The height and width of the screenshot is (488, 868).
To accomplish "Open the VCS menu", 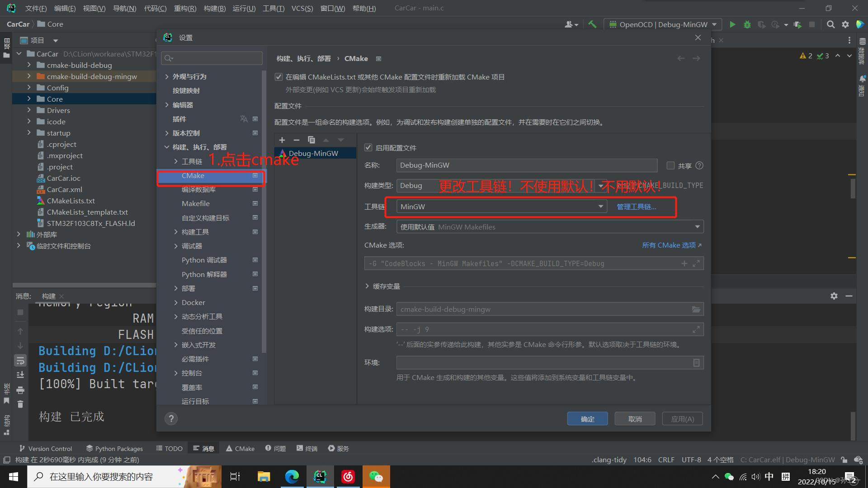I will pyautogui.click(x=302, y=8).
